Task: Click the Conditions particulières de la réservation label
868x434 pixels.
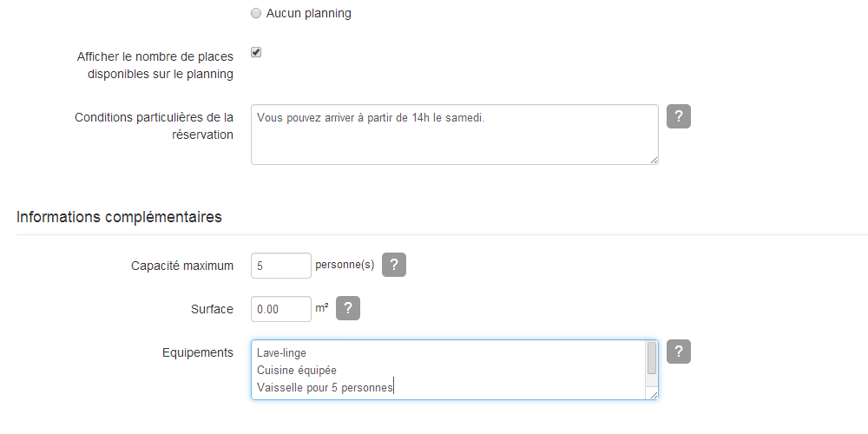Action: [155, 126]
